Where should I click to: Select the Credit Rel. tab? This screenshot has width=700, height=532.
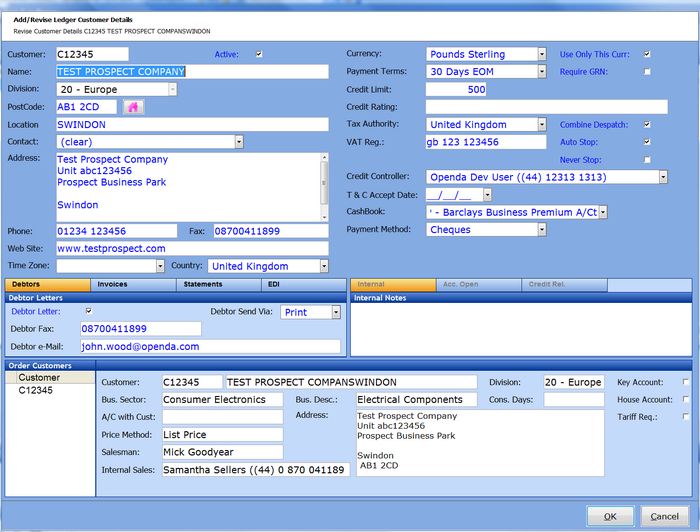point(564,284)
